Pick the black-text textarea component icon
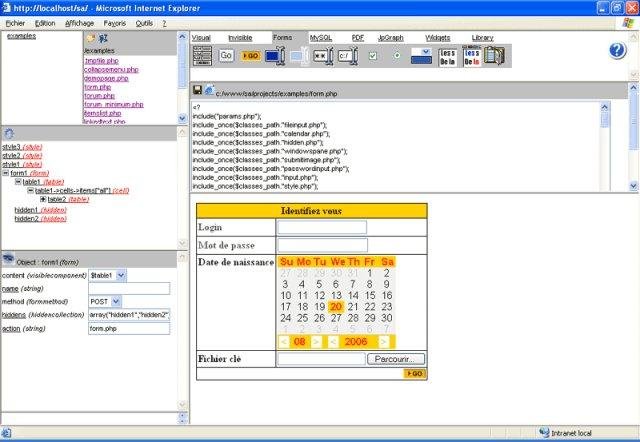 pos(447,57)
